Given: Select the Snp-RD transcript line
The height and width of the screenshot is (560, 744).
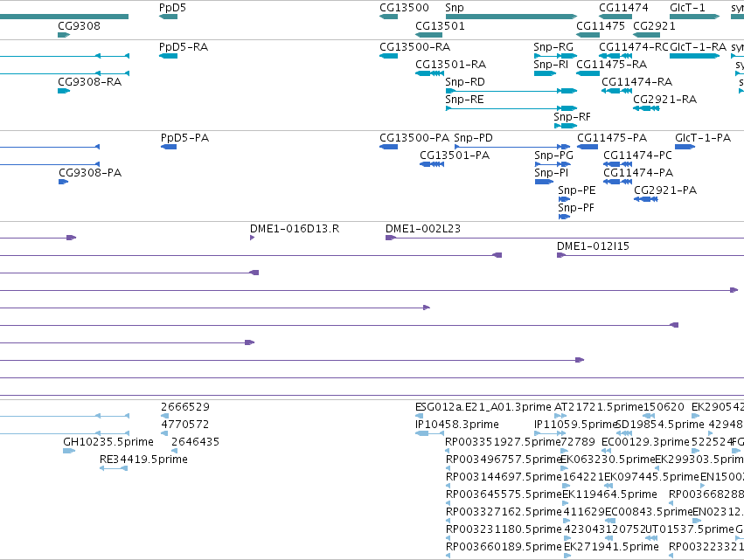Looking at the screenshot, I should (x=511, y=91).
